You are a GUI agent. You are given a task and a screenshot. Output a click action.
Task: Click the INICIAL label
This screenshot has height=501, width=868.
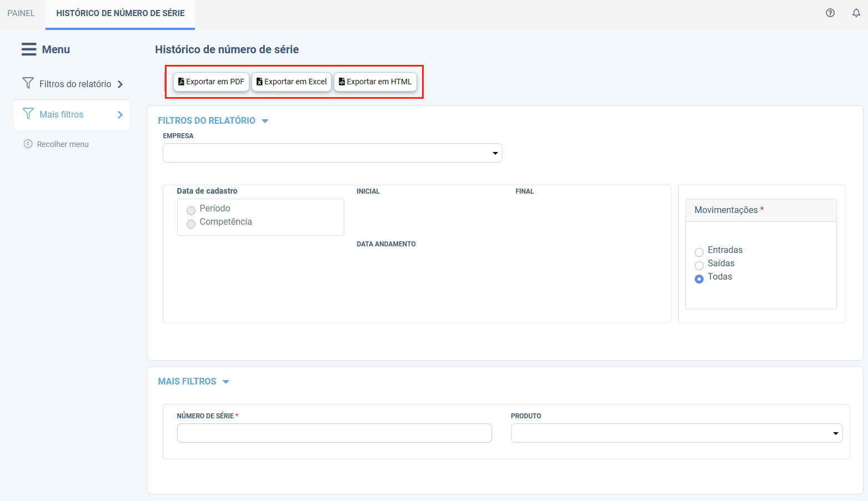tap(368, 191)
